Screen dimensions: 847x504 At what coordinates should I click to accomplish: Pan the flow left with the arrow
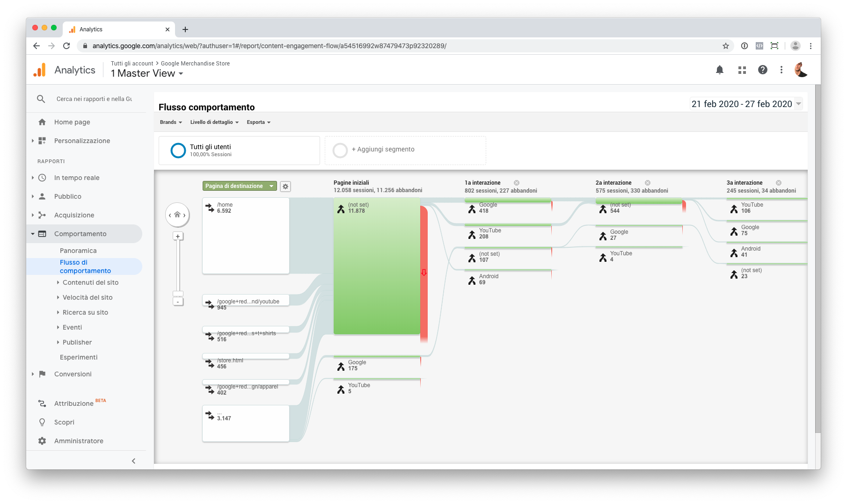(170, 215)
